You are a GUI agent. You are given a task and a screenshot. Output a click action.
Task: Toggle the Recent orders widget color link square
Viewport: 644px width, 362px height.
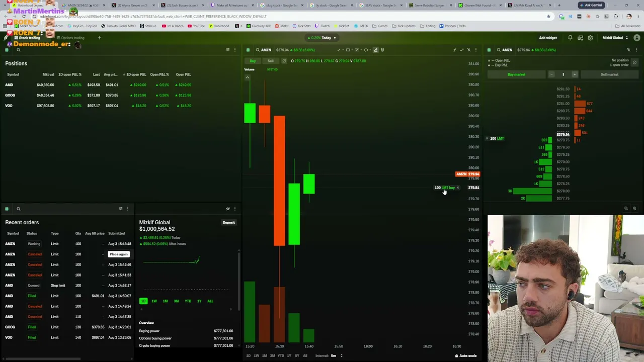click(x=7, y=209)
